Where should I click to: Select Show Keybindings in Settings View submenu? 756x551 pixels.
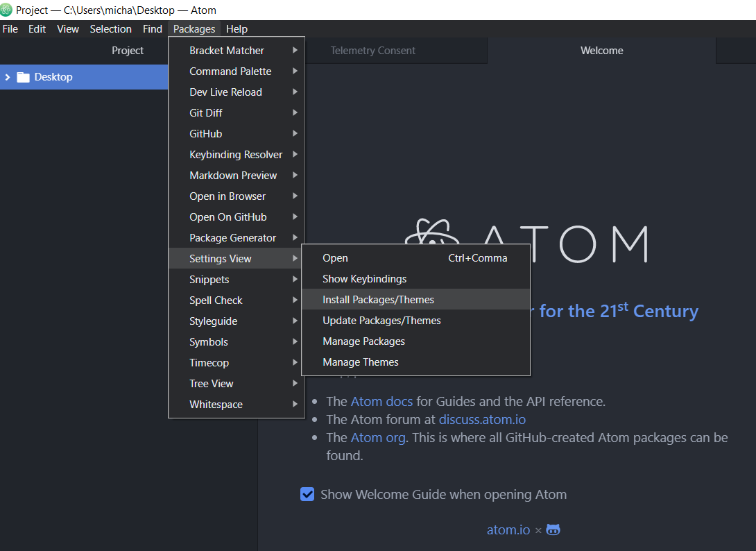point(364,279)
